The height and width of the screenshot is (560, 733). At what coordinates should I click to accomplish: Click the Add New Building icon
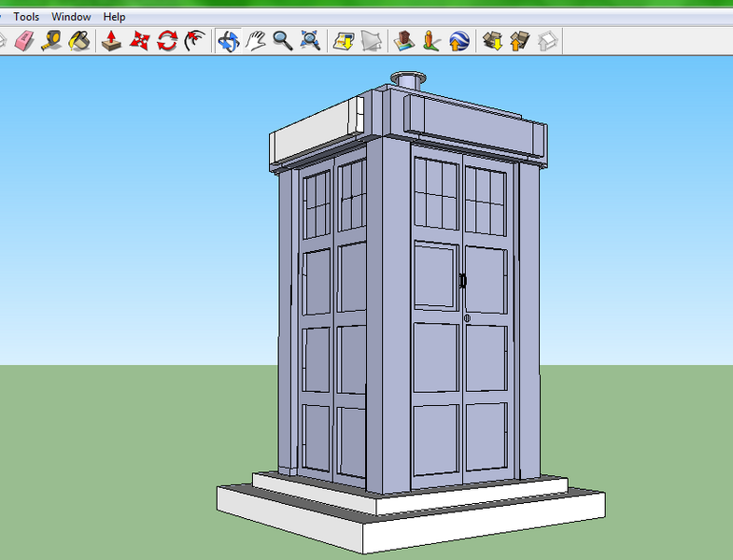pyautogui.click(x=404, y=41)
